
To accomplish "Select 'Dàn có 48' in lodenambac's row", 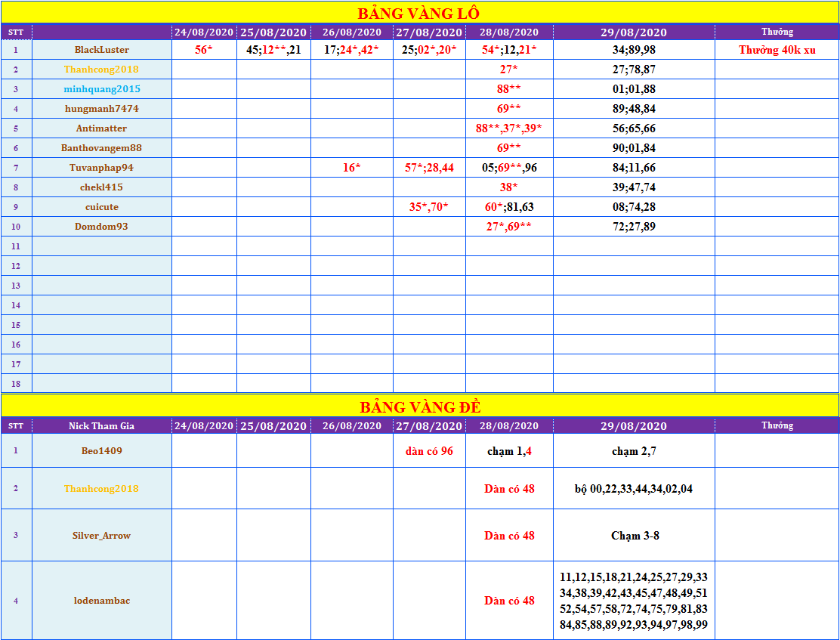I will coord(509,601).
